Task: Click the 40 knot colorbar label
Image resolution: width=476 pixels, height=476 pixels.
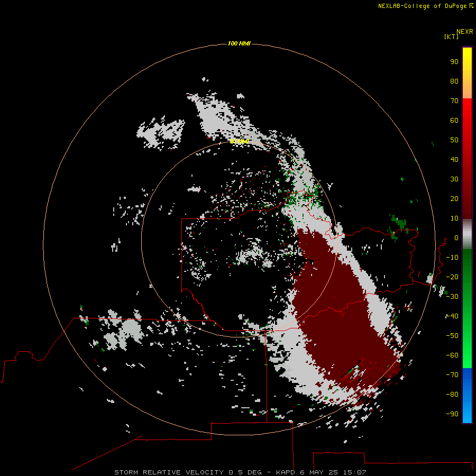Action: click(454, 159)
